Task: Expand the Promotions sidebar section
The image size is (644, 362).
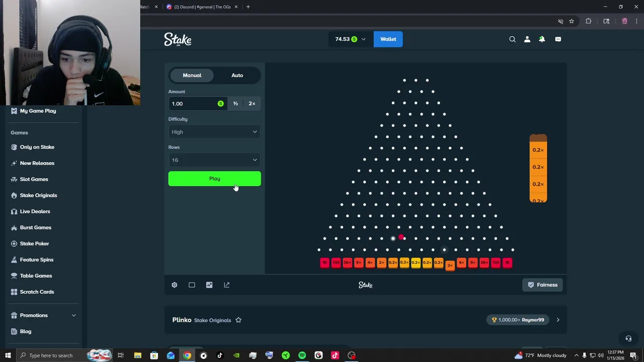Action: (x=44, y=315)
